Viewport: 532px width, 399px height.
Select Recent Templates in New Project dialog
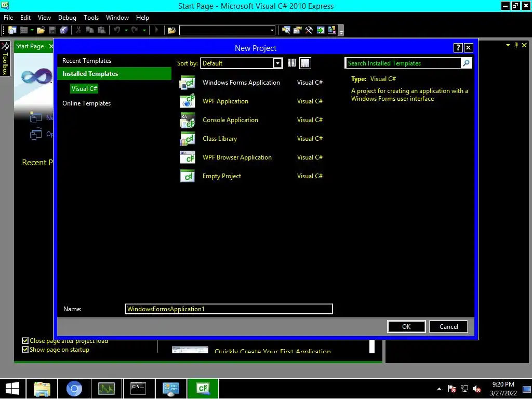(87, 61)
